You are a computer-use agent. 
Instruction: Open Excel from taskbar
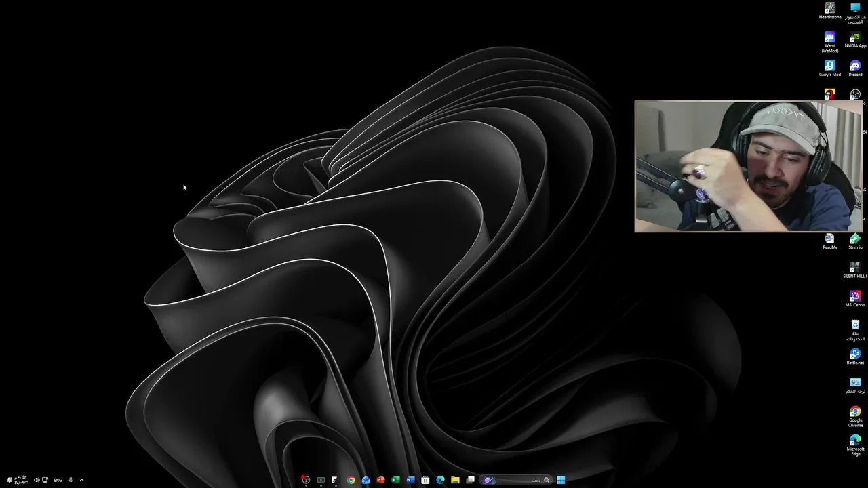click(x=395, y=480)
